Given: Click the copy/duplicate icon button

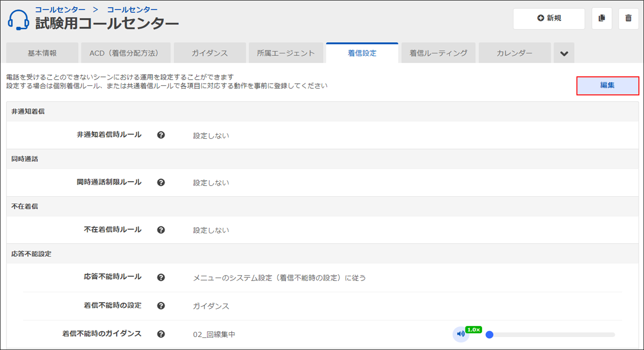Looking at the screenshot, I should point(602,19).
